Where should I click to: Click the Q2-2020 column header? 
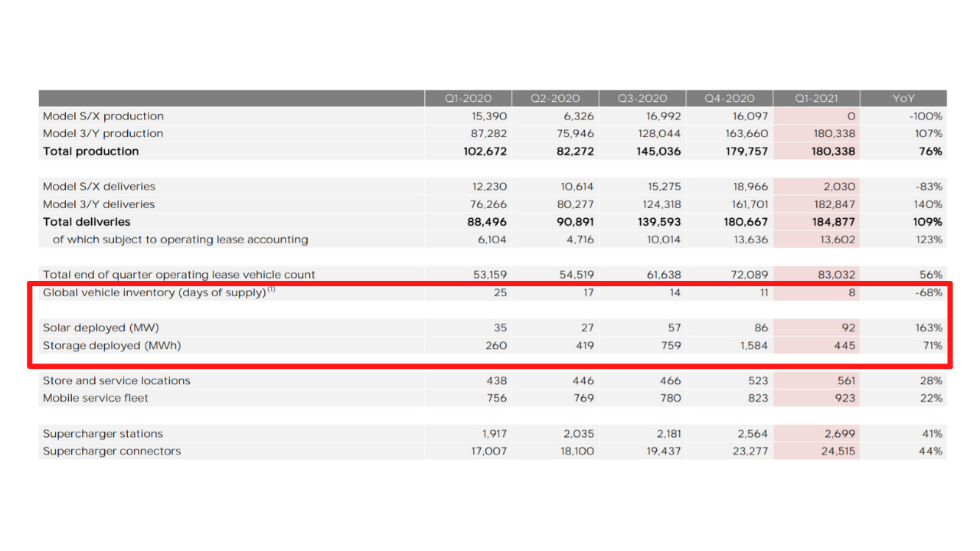click(555, 98)
